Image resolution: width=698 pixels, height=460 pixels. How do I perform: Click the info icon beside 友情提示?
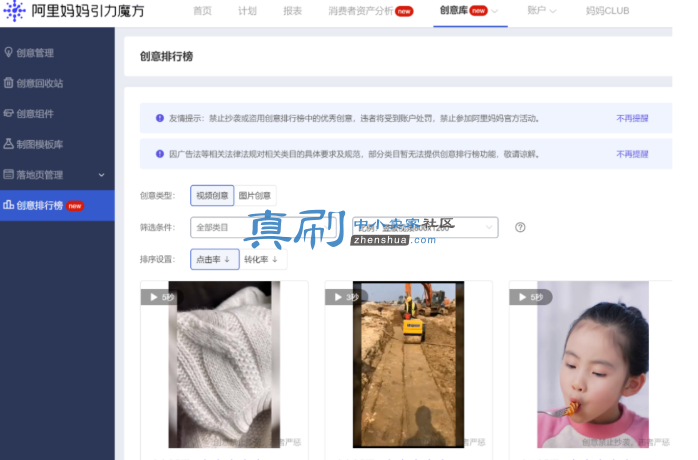pyautogui.click(x=160, y=118)
